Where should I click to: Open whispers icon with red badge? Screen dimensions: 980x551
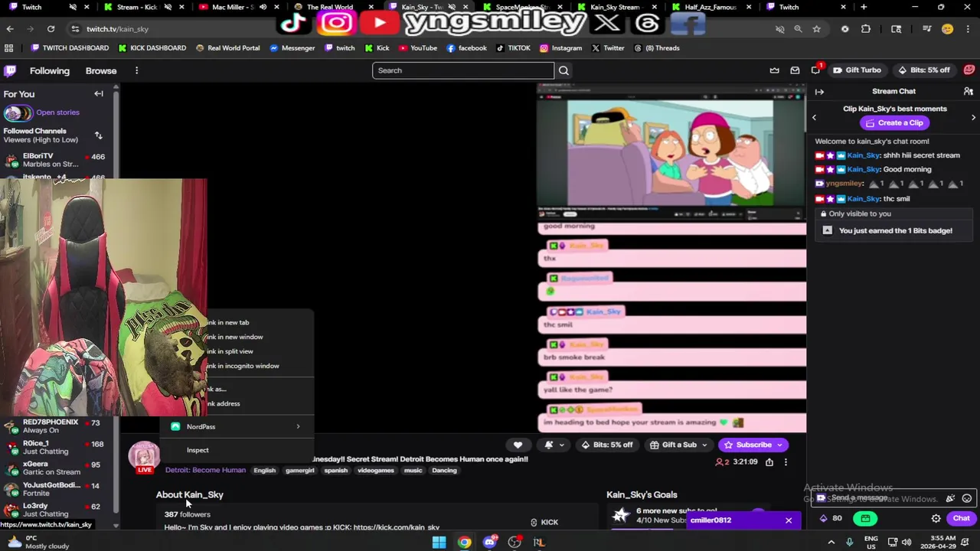point(816,70)
